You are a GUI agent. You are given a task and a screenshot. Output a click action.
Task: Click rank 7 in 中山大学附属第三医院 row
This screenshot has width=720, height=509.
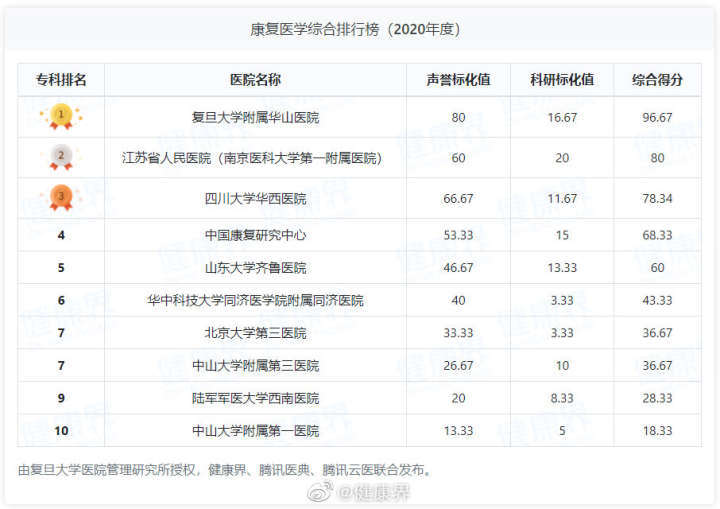coord(61,366)
